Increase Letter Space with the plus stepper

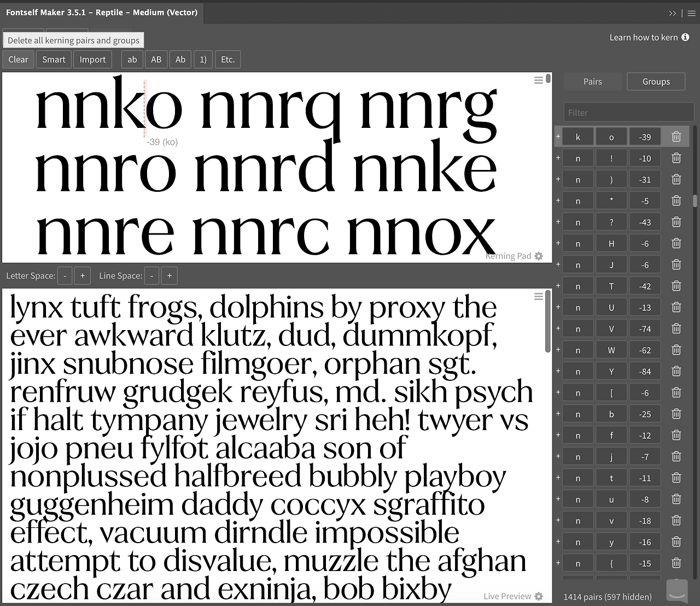(x=82, y=275)
